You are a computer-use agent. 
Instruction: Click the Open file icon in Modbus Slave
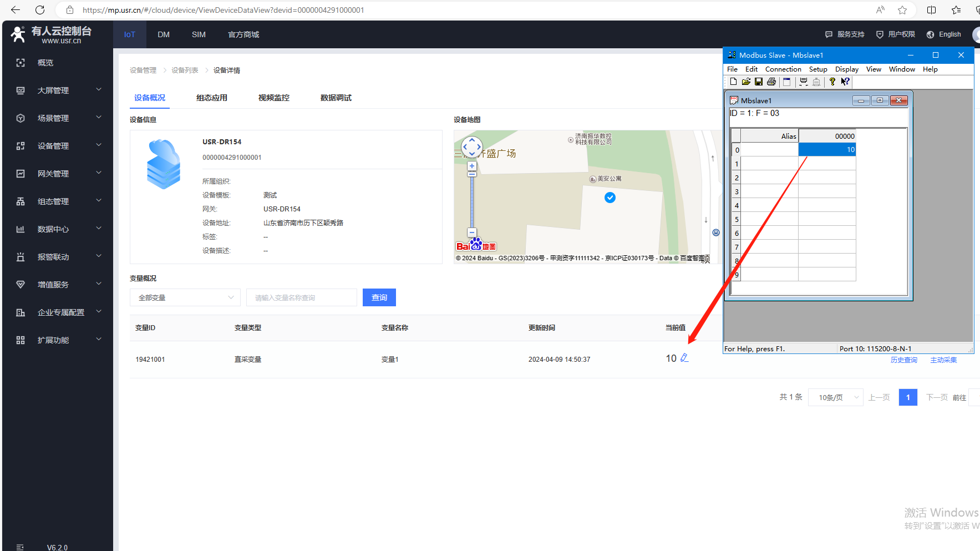click(x=746, y=82)
